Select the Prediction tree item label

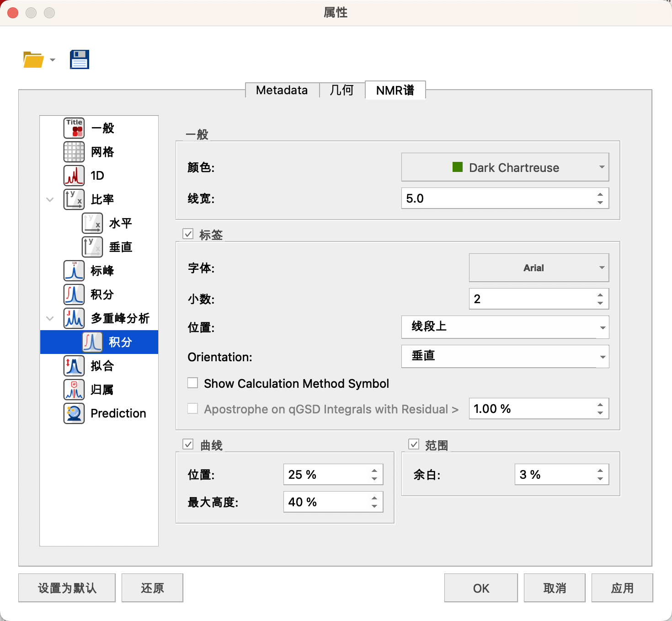(118, 413)
